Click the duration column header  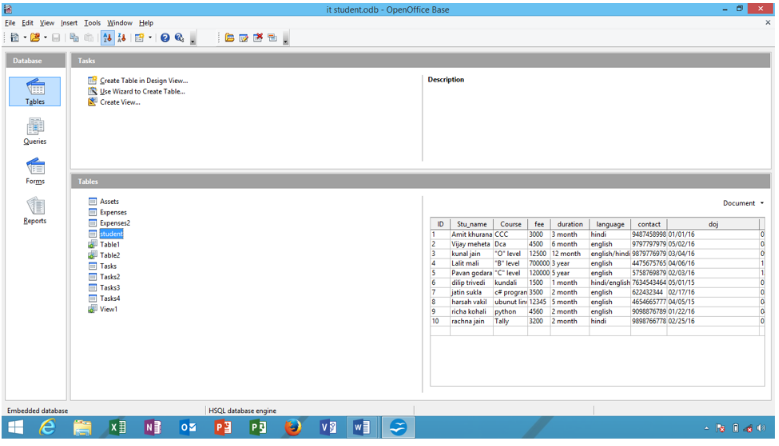click(x=570, y=224)
